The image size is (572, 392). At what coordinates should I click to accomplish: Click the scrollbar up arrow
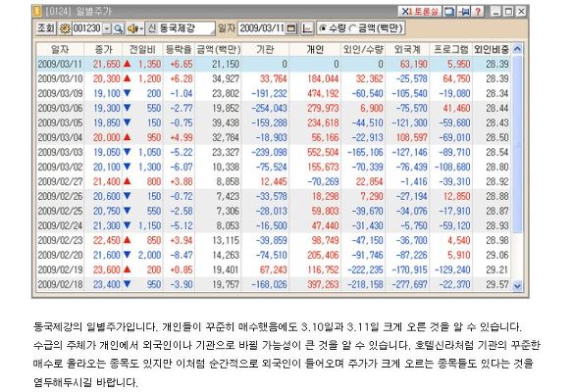coord(517,49)
